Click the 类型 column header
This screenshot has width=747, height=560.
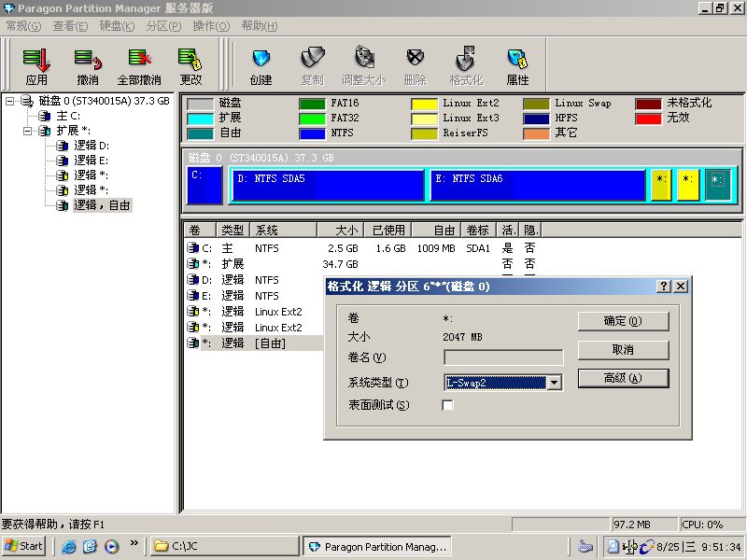coord(233,231)
